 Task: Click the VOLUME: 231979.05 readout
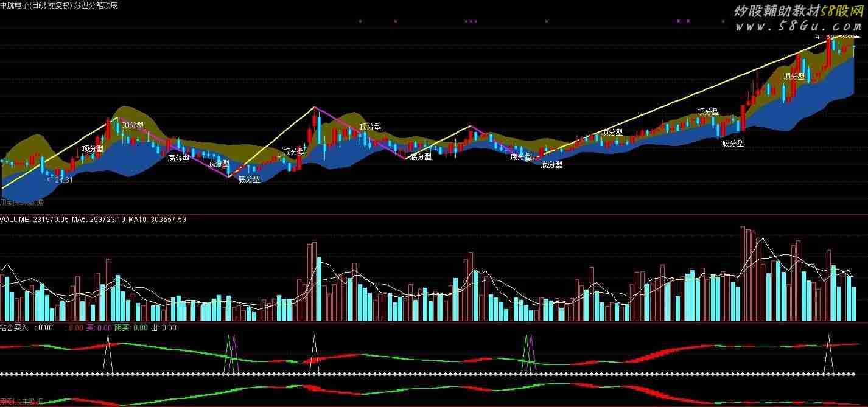point(33,220)
